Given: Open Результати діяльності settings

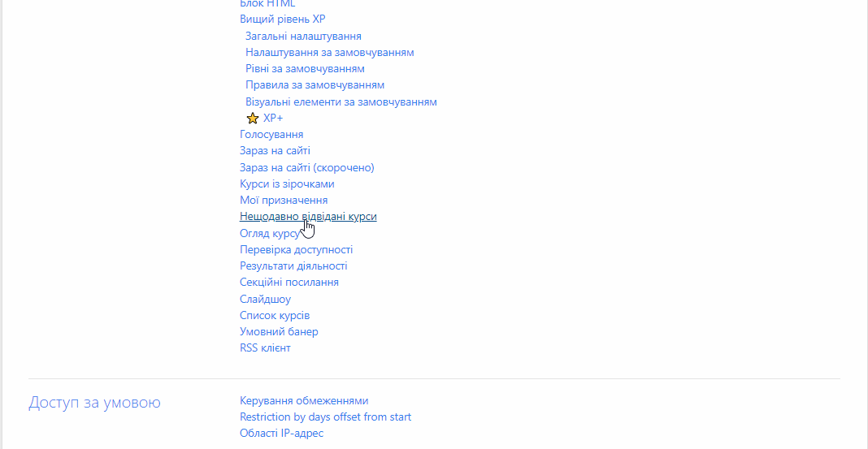Looking at the screenshot, I should (293, 266).
